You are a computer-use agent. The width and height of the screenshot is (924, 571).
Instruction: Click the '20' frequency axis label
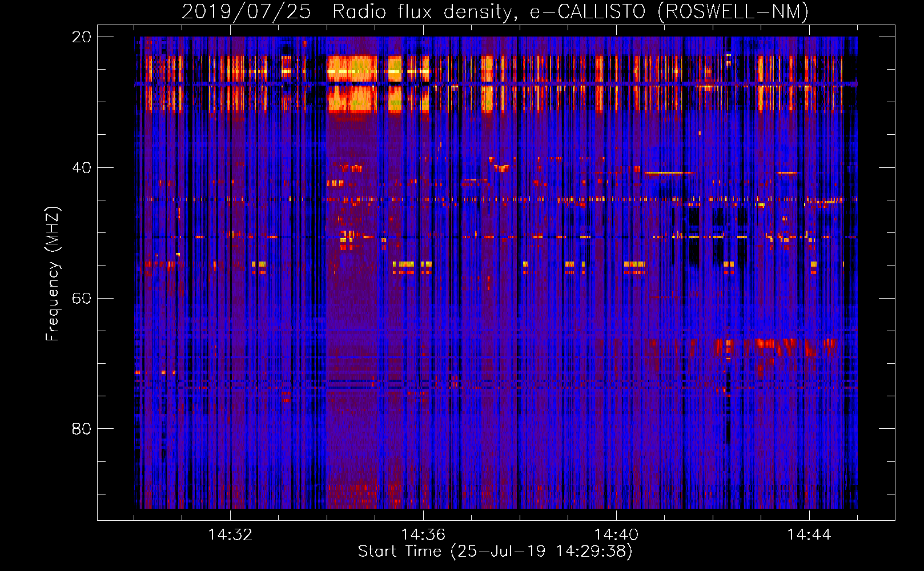(82, 37)
